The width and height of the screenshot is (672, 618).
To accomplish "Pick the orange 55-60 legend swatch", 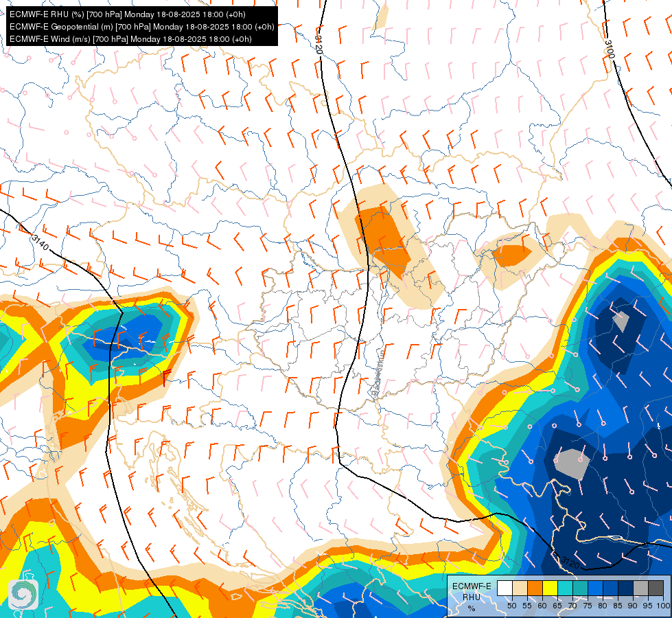I will point(535,588).
